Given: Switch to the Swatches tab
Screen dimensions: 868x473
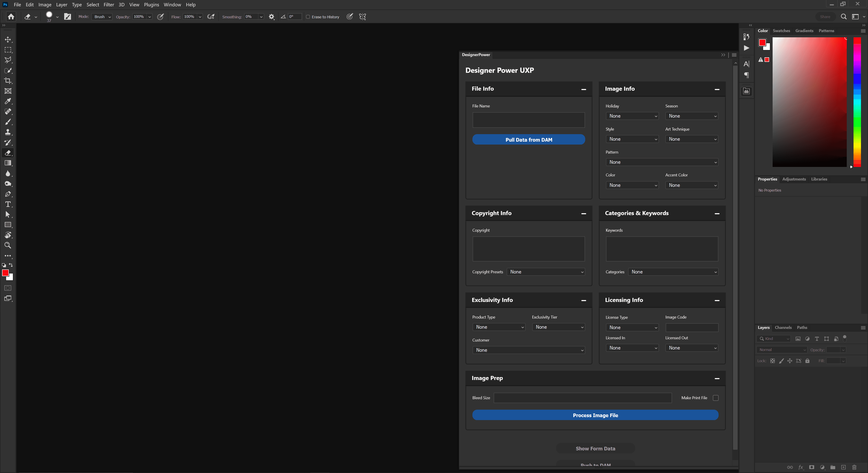Looking at the screenshot, I should tap(781, 31).
